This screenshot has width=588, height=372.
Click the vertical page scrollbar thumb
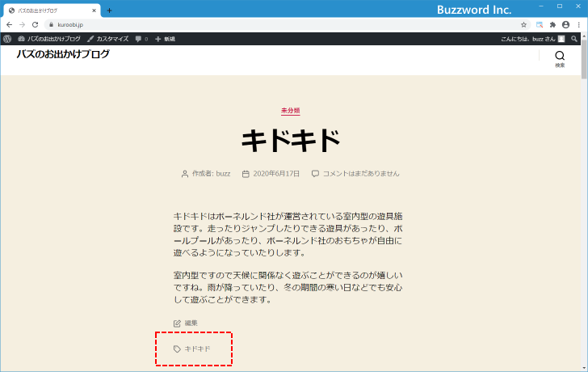tap(584, 58)
